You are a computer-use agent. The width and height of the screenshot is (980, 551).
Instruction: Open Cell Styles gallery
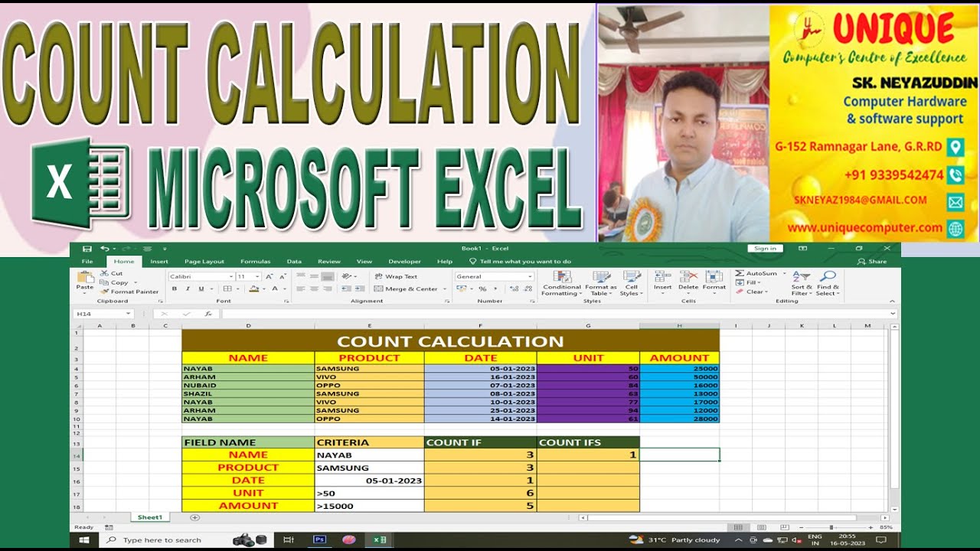(631, 284)
